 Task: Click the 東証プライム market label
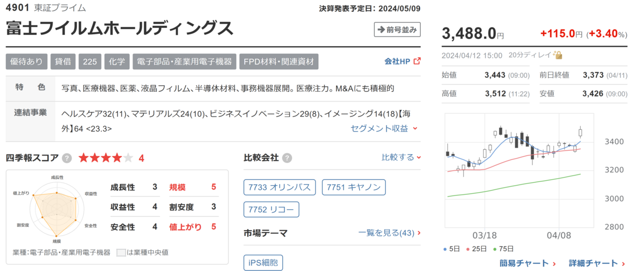pos(60,8)
